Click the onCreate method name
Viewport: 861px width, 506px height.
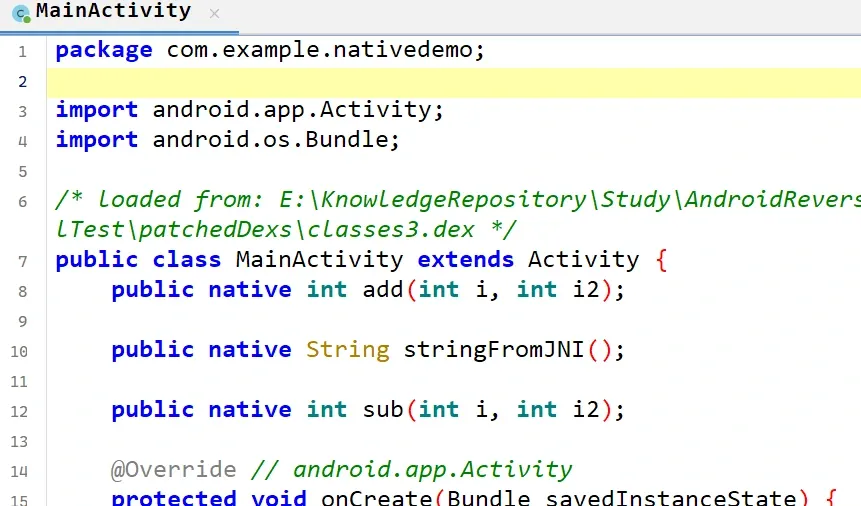tap(377, 498)
